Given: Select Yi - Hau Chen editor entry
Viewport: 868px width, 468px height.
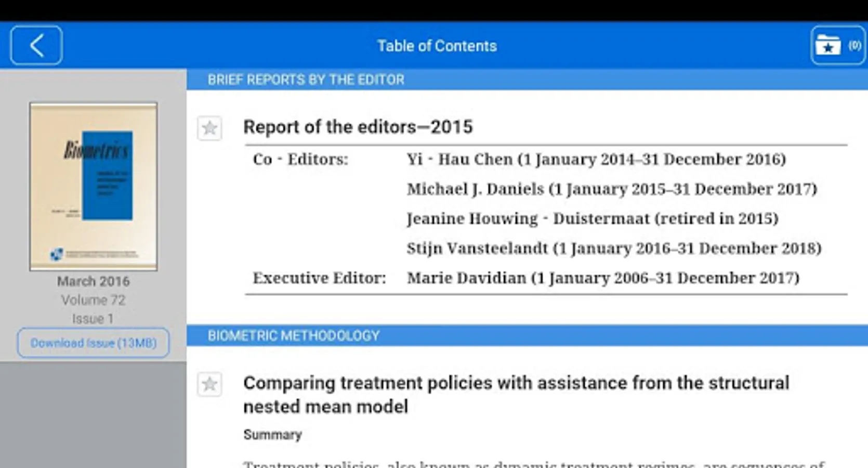Looking at the screenshot, I should (x=597, y=159).
